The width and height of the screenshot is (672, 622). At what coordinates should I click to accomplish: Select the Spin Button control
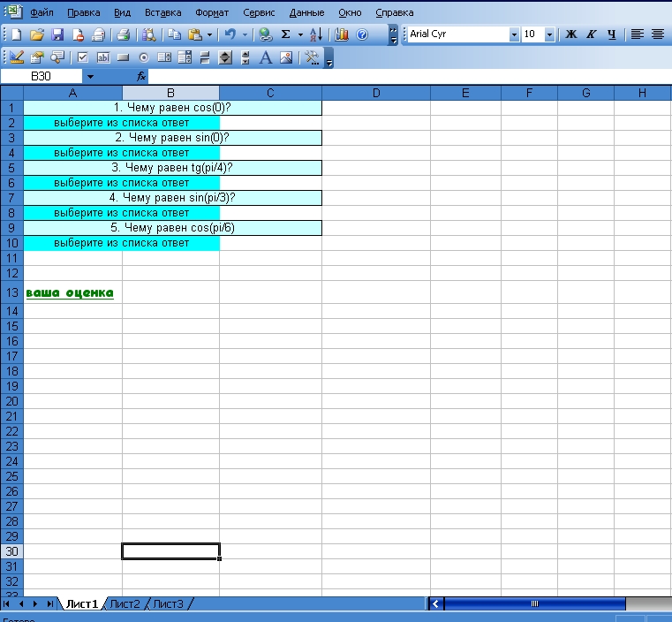pos(225,57)
